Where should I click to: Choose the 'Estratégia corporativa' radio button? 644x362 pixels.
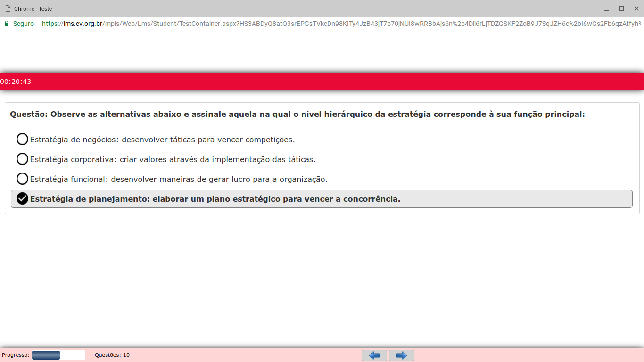(22, 159)
